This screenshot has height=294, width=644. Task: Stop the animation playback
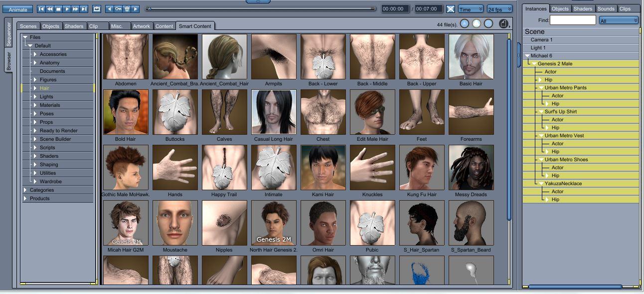pyautogui.click(x=58, y=9)
